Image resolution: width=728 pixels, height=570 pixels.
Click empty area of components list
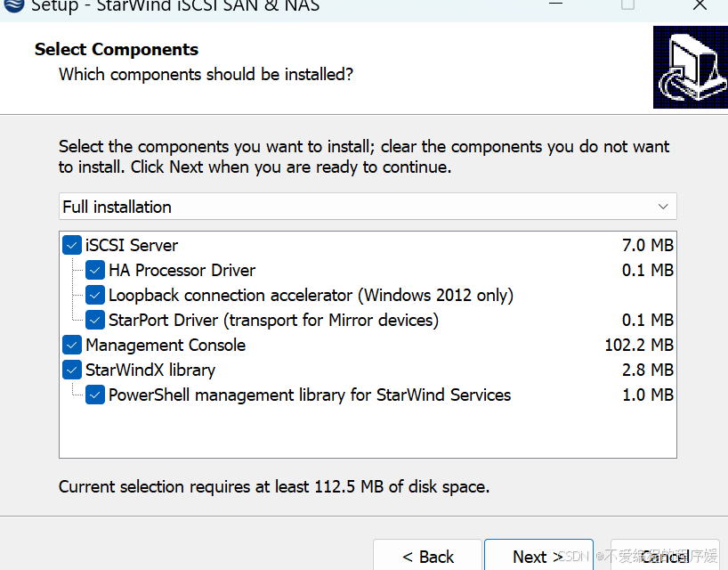pos(356,432)
